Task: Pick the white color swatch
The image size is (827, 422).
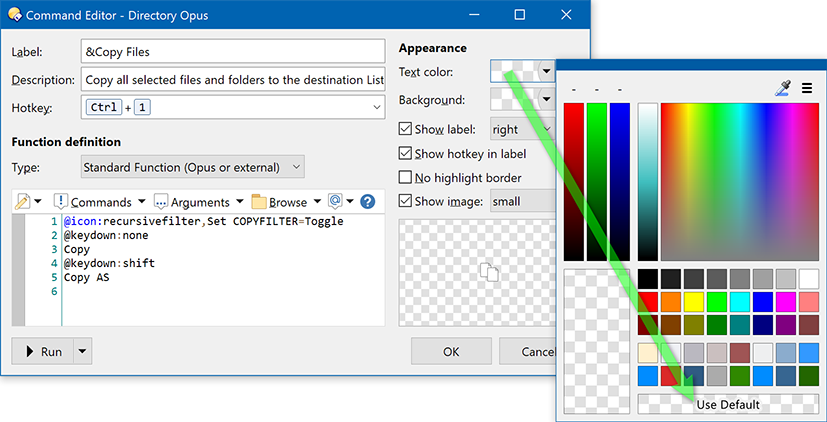Action: point(809,279)
